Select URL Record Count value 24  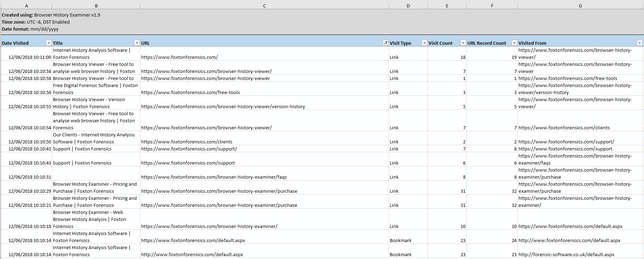pos(492,237)
